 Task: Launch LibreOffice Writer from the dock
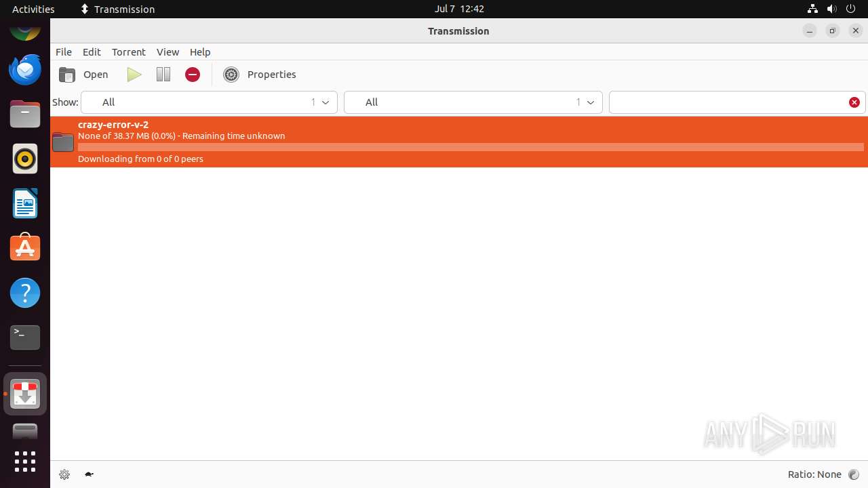coord(25,204)
